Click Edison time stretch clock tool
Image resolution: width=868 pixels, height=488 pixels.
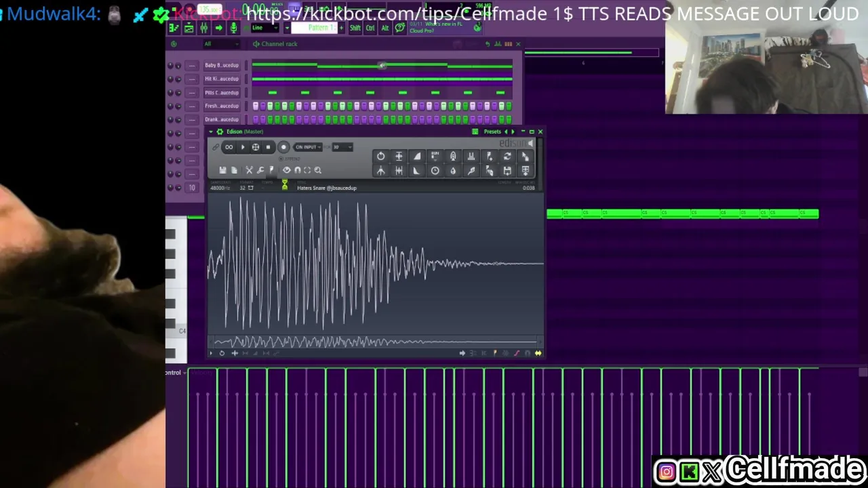[435, 171]
